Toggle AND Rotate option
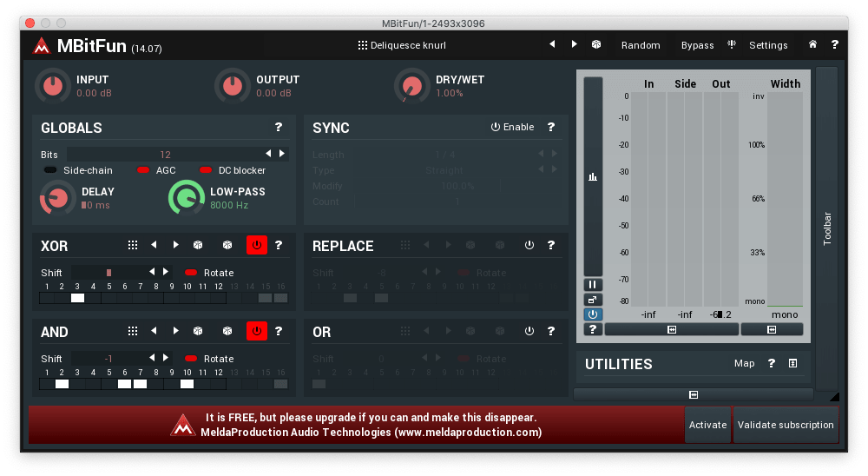The image size is (868, 476). pyautogui.click(x=209, y=359)
